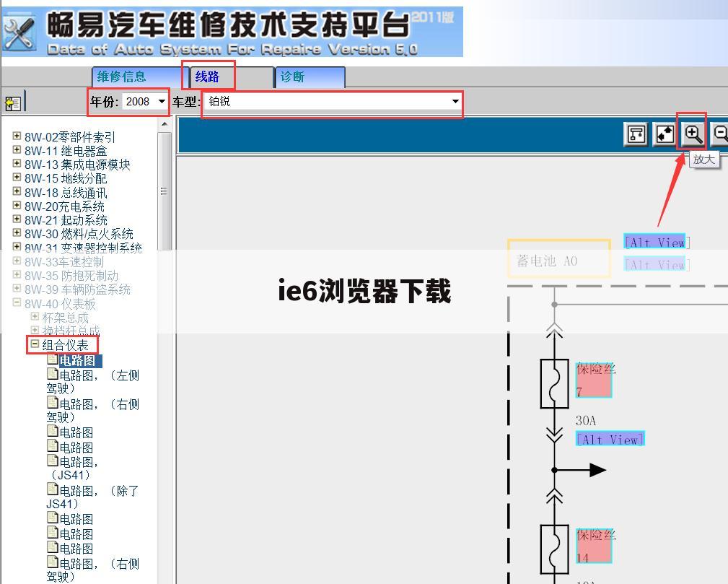The height and width of the screenshot is (584, 728).
Task: Click the tree panel scrollbar thumb
Action: tap(164, 191)
